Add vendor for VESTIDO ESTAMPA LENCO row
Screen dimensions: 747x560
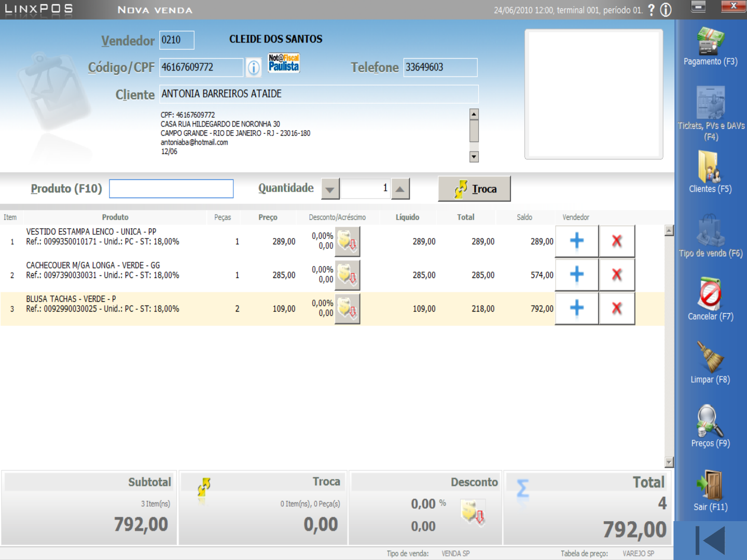(577, 241)
